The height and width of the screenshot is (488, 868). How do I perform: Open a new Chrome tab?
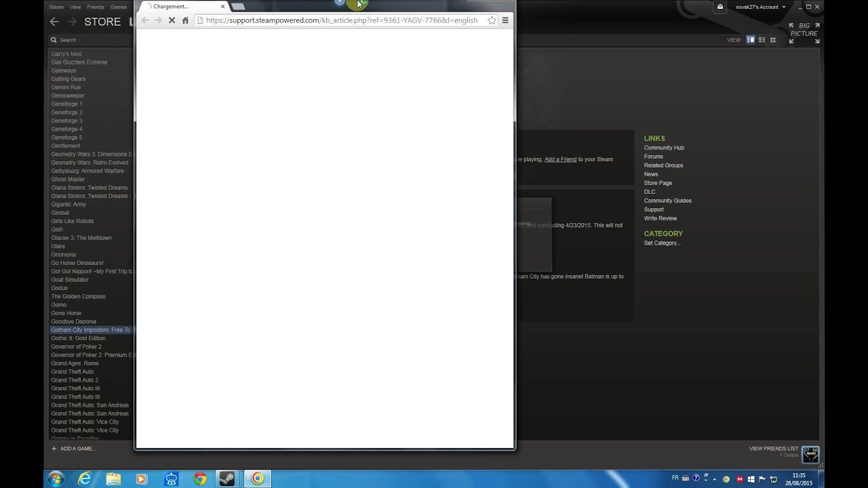tap(238, 7)
